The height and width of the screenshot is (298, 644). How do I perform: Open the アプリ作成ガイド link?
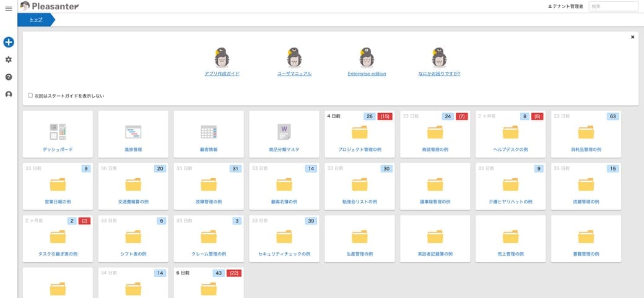[222, 74]
